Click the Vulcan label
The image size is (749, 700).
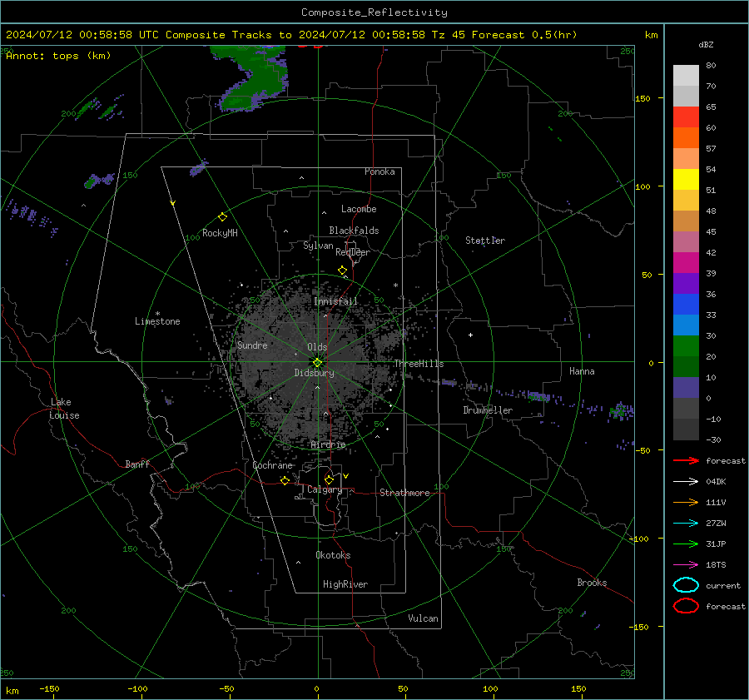point(423,618)
